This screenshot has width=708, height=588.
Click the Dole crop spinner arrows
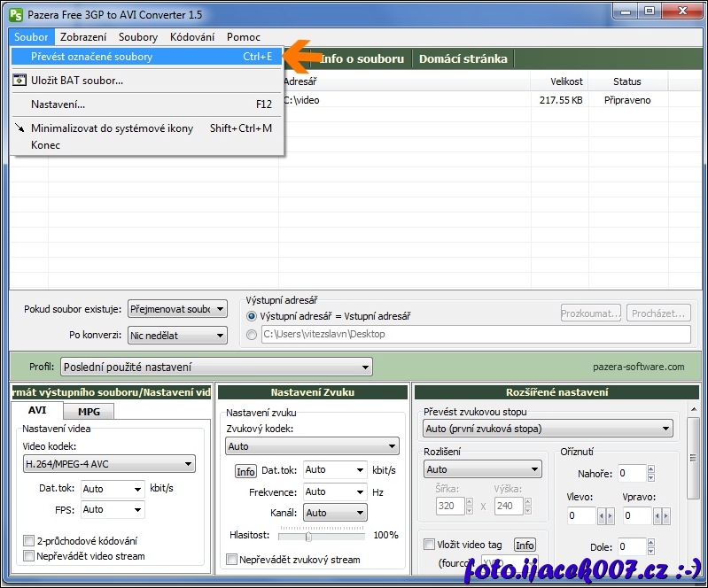pos(651,547)
